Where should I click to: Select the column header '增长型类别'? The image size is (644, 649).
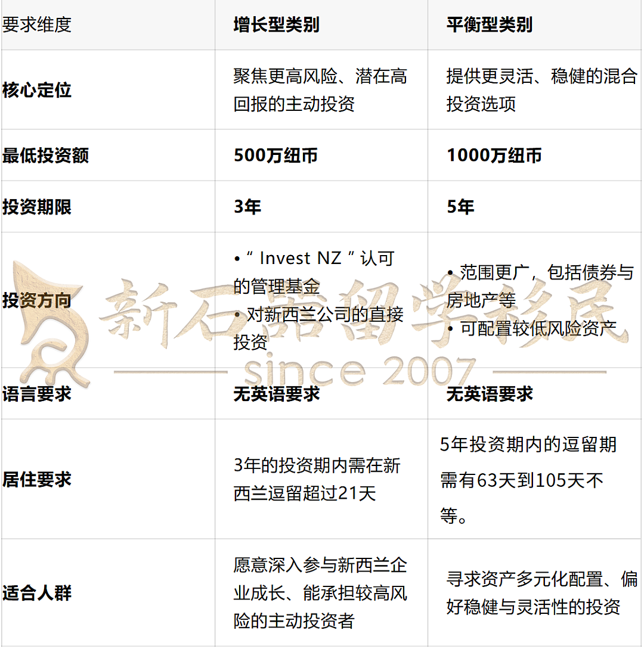click(x=276, y=25)
